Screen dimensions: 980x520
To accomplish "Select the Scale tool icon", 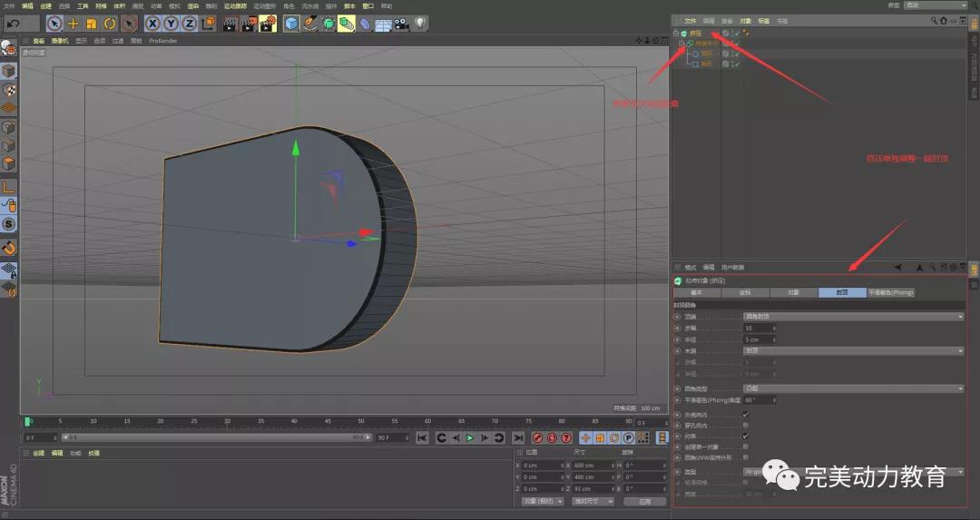I will pyautogui.click(x=92, y=24).
